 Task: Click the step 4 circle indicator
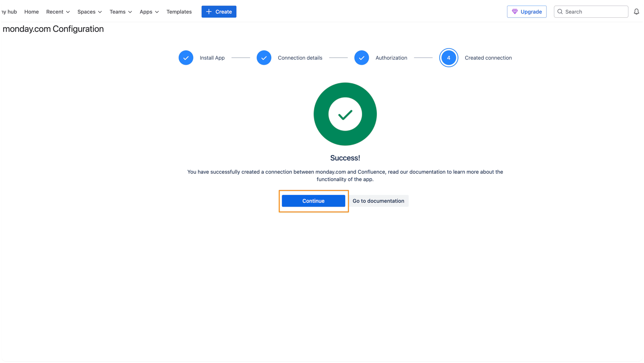pyautogui.click(x=449, y=58)
